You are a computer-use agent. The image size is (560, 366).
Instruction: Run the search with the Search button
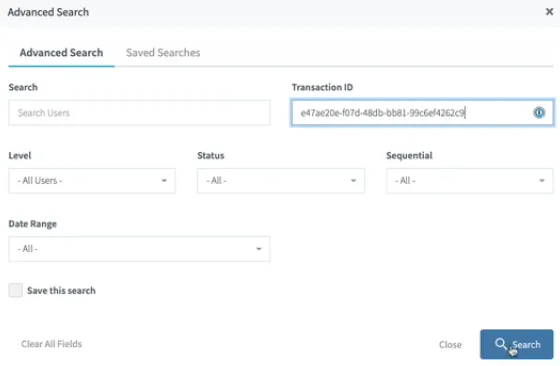[517, 344]
